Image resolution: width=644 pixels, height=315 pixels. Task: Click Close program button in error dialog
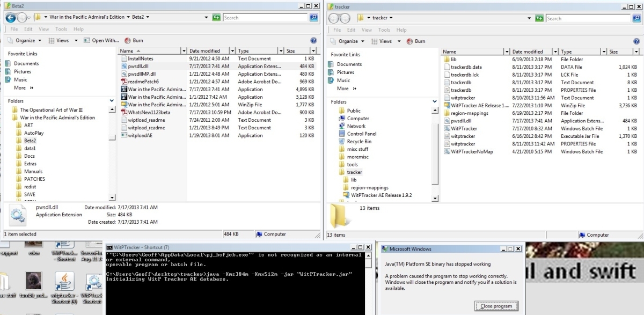496,306
